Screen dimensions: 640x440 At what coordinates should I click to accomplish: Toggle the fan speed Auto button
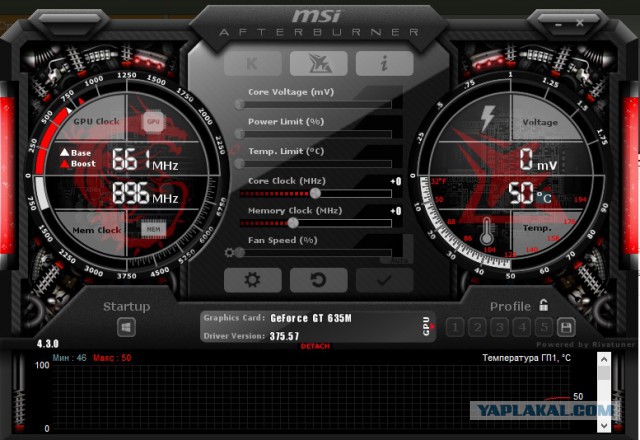point(398,260)
